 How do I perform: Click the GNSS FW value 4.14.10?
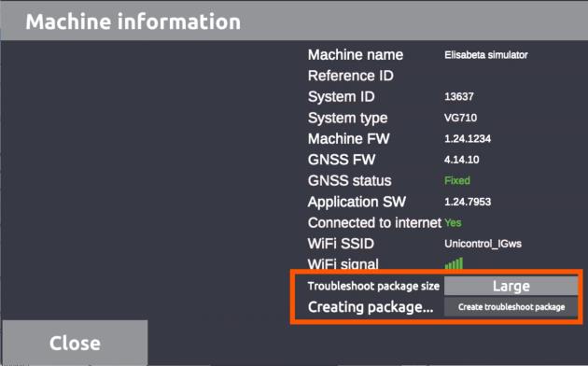coord(462,160)
